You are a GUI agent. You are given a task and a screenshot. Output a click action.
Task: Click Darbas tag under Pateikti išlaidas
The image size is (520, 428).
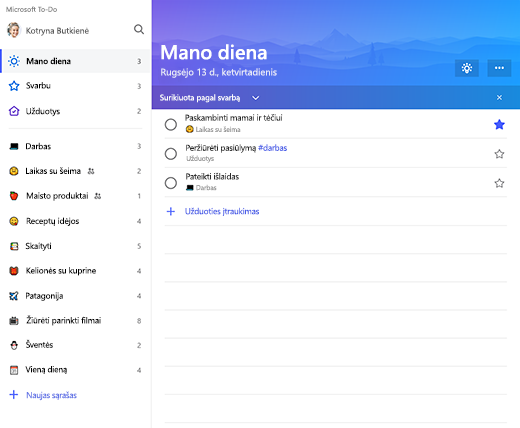pos(201,188)
